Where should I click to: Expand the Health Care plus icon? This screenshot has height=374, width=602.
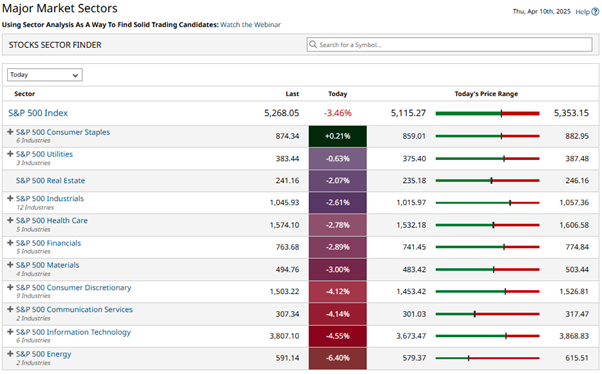(10, 220)
